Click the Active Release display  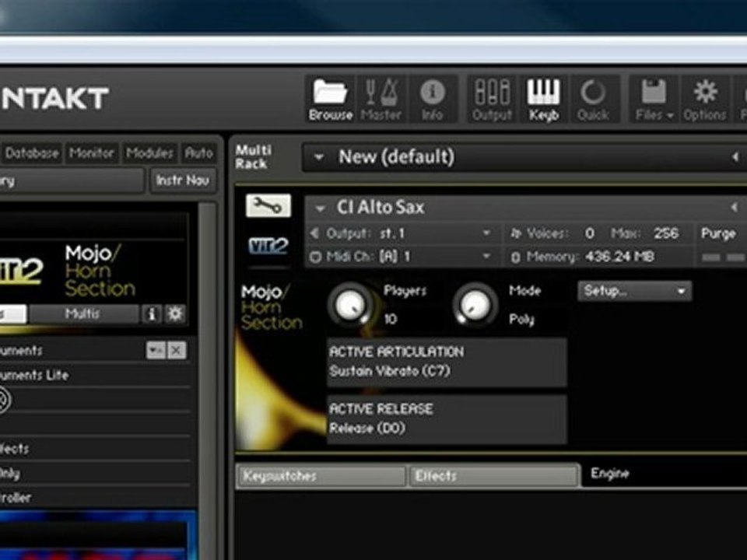[447, 419]
